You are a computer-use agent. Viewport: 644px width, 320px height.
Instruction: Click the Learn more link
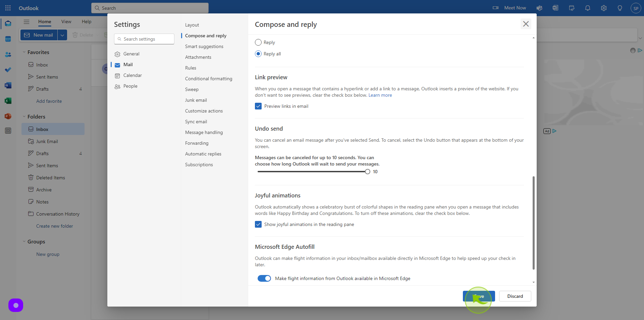(x=380, y=95)
